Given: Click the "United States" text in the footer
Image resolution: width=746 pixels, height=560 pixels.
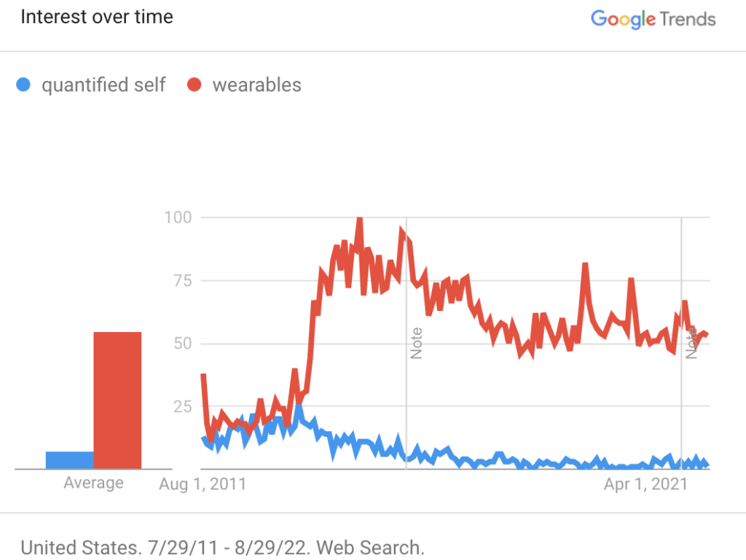Looking at the screenshot, I should (74, 547).
